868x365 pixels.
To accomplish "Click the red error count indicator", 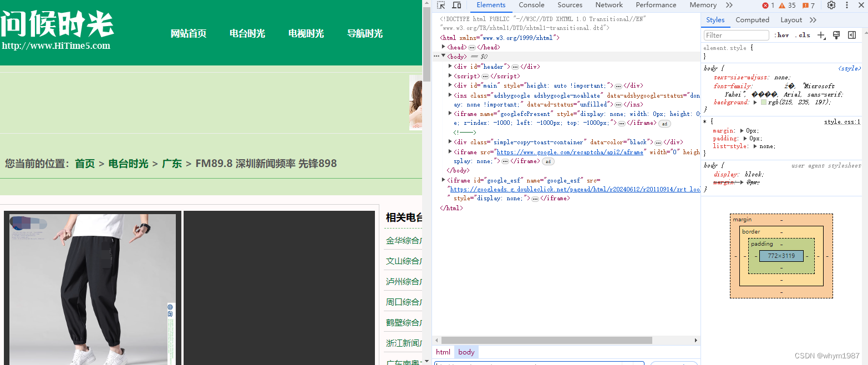I will point(768,6).
